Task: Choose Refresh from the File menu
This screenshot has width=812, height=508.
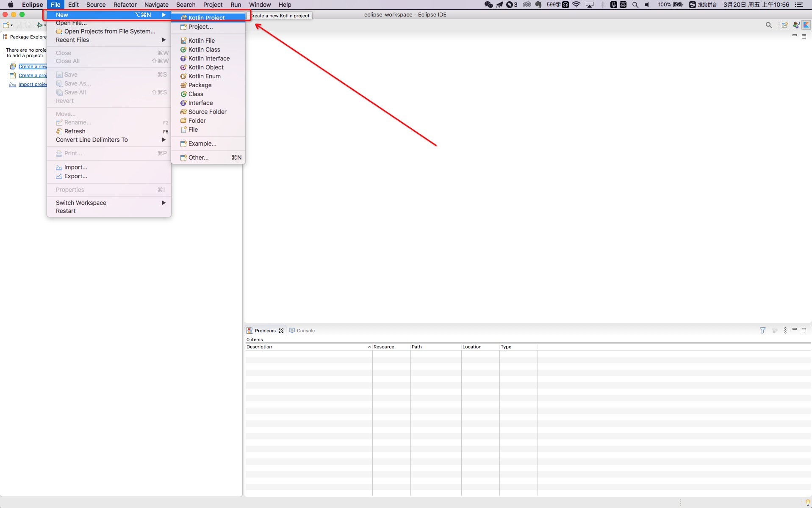Action: (109, 131)
